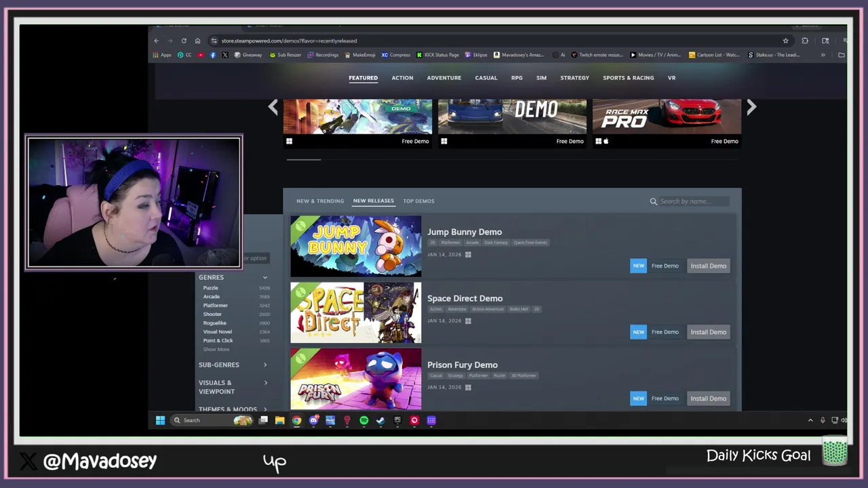Select the STRATEGY category tab
The image size is (868, 488).
tap(574, 78)
